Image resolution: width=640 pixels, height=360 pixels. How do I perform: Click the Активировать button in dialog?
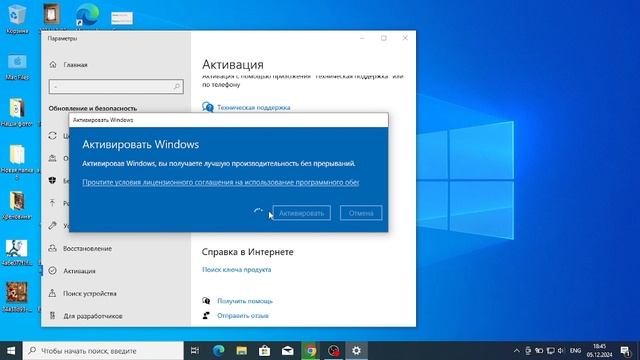click(x=301, y=213)
